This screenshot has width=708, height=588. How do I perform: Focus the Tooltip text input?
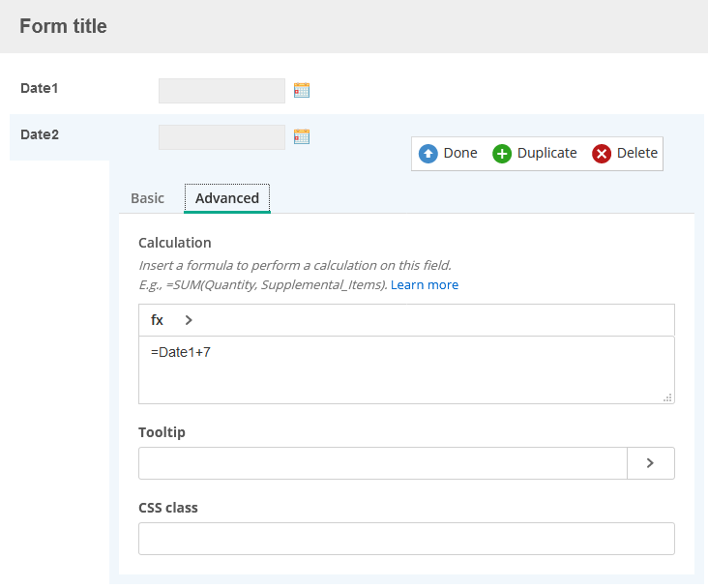tap(383, 463)
